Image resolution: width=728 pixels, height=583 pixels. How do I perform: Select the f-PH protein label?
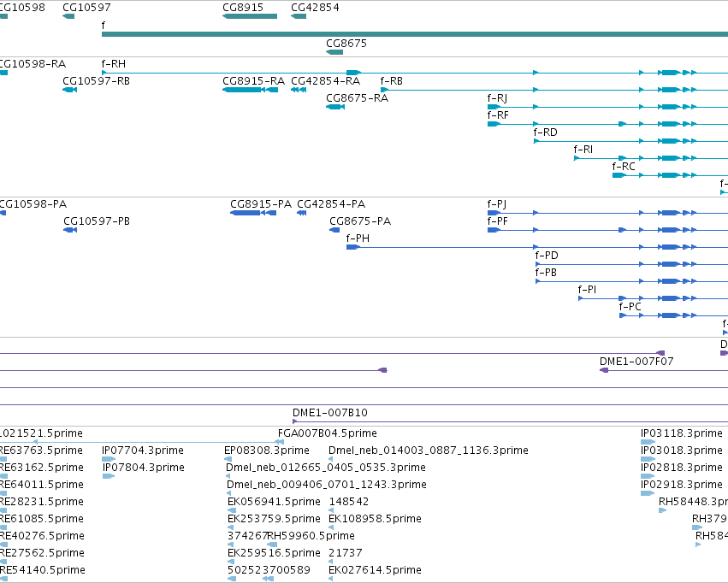358,238
